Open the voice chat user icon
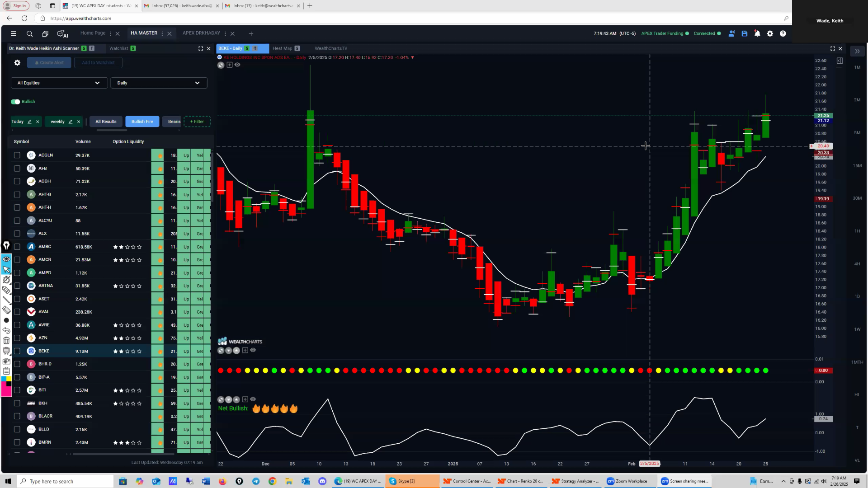The width and height of the screenshot is (868, 488). coord(731,33)
